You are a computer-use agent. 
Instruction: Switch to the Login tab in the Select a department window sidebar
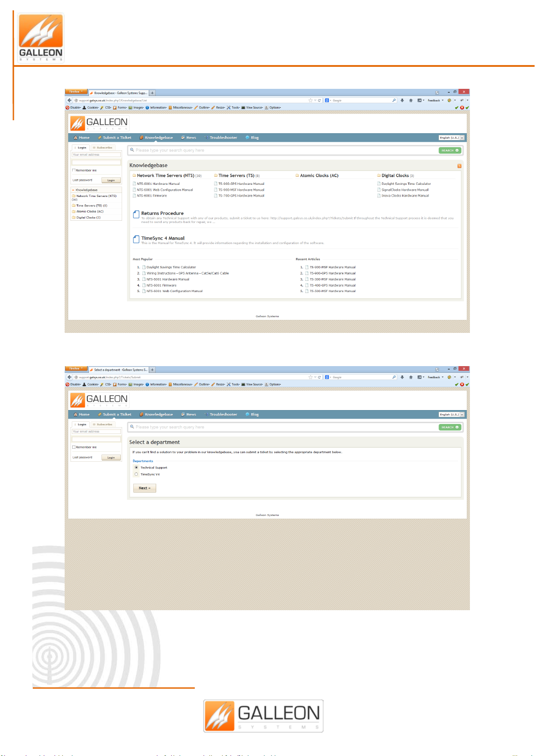click(80, 424)
